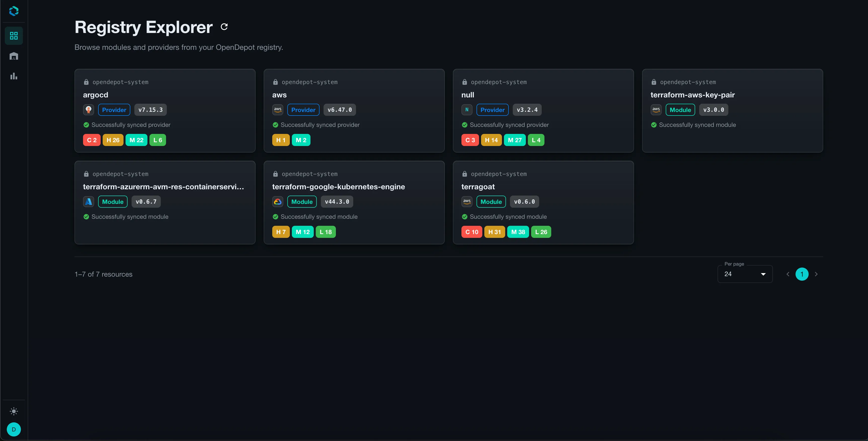Image resolution: width=868 pixels, height=441 pixels.
Task: Click green check icon on terragoat card
Action: click(465, 217)
